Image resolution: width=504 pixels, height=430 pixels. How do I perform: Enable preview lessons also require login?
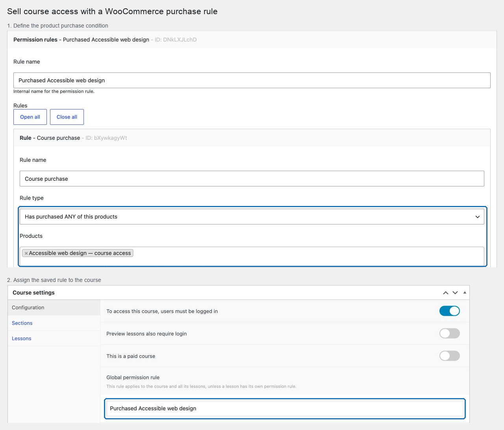(450, 334)
